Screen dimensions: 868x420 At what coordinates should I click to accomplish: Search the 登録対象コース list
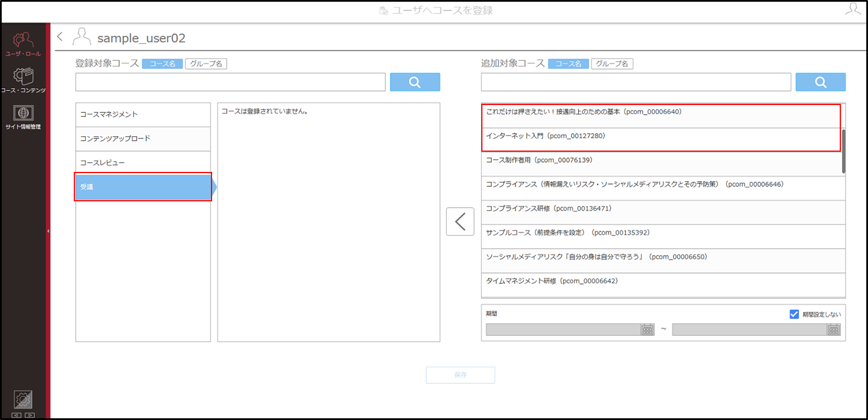[x=415, y=82]
